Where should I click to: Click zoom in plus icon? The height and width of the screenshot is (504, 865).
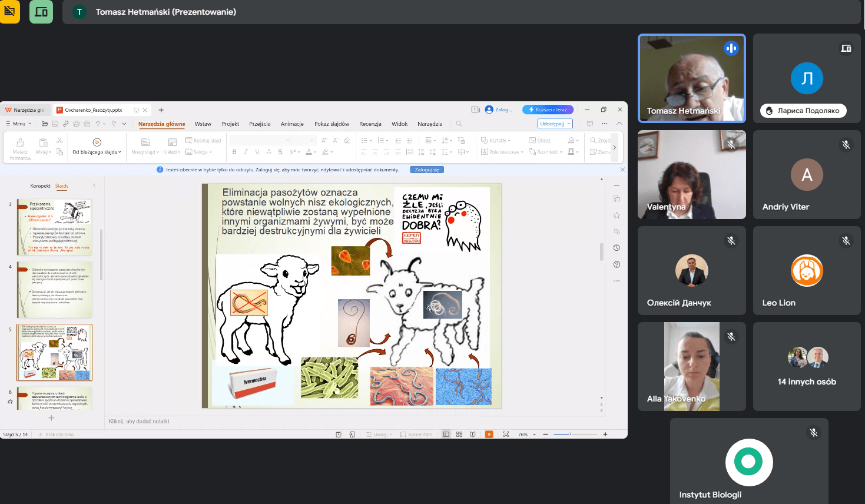pos(605,435)
